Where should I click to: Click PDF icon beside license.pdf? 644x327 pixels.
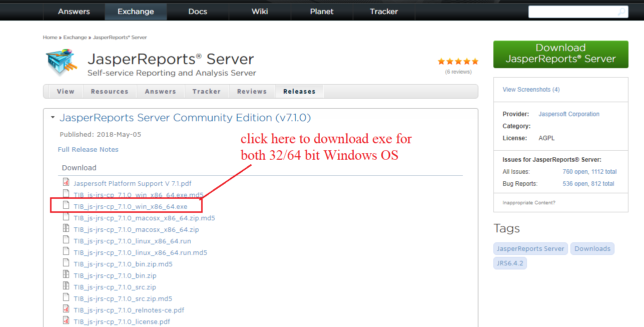tap(66, 321)
